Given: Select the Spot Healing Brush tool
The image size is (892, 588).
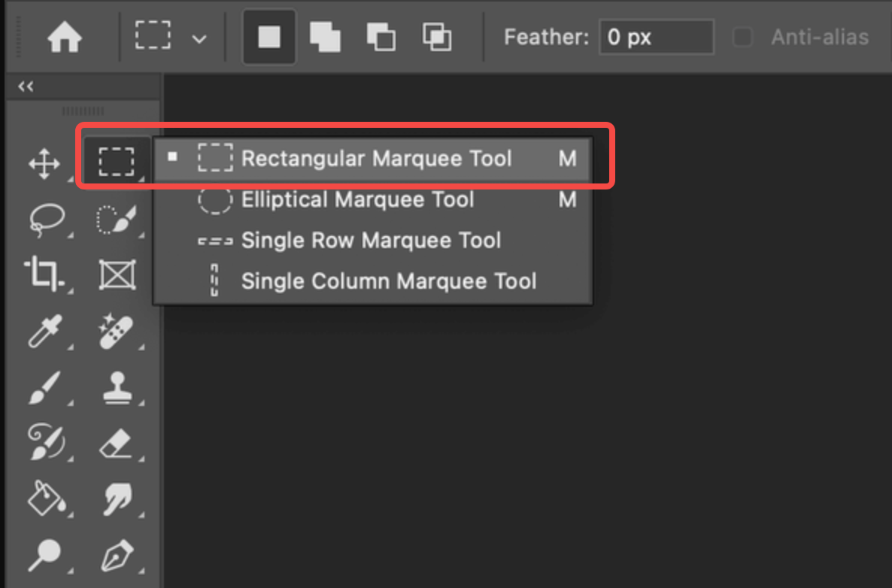Looking at the screenshot, I should click(118, 331).
